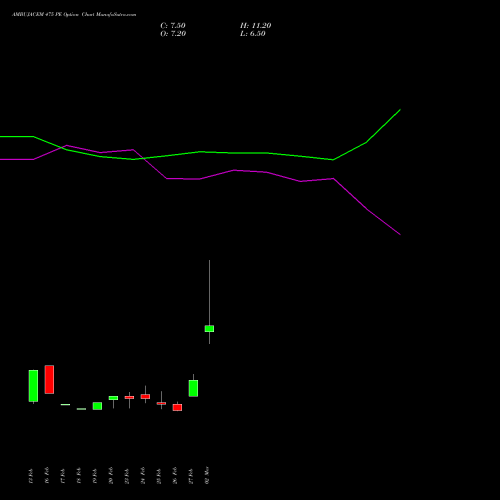Click the chart title text at top left
The image size is (500, 500).
coord(74,15)
